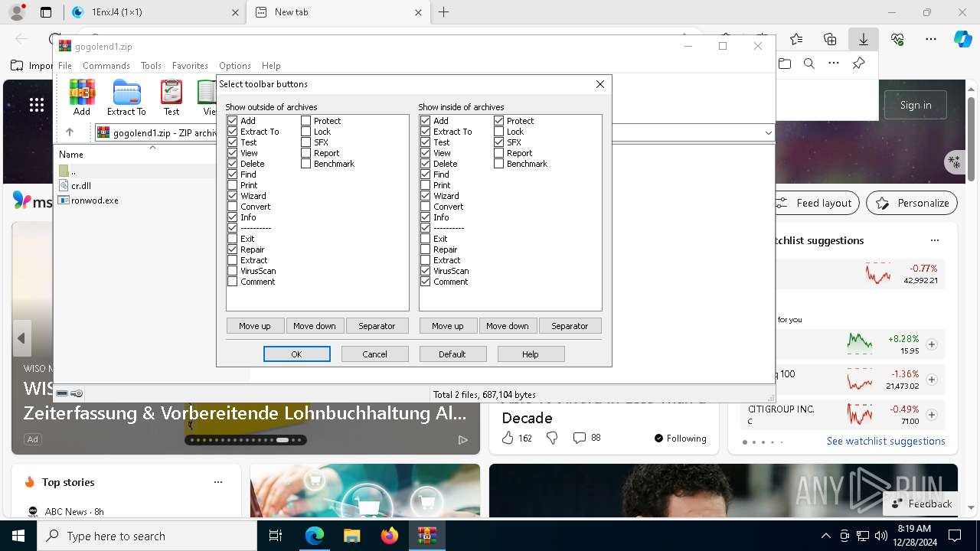Uncheck Repair in outside of archives list

(x=233, y=249)
